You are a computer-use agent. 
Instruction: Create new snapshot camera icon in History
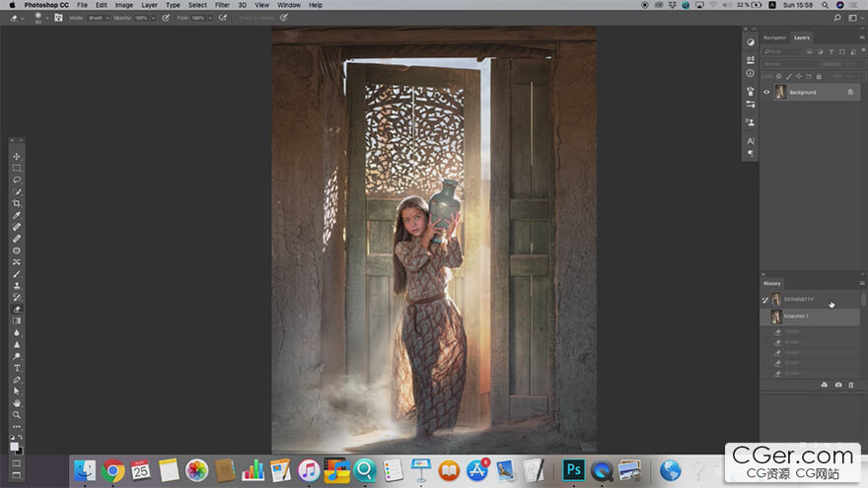click(838, 384)
